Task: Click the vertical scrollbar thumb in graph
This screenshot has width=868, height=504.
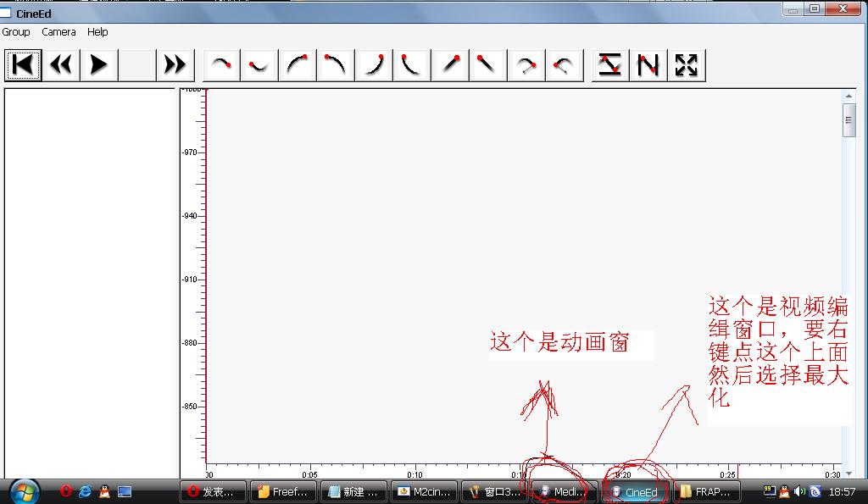Action: click(x=849, y=120)
